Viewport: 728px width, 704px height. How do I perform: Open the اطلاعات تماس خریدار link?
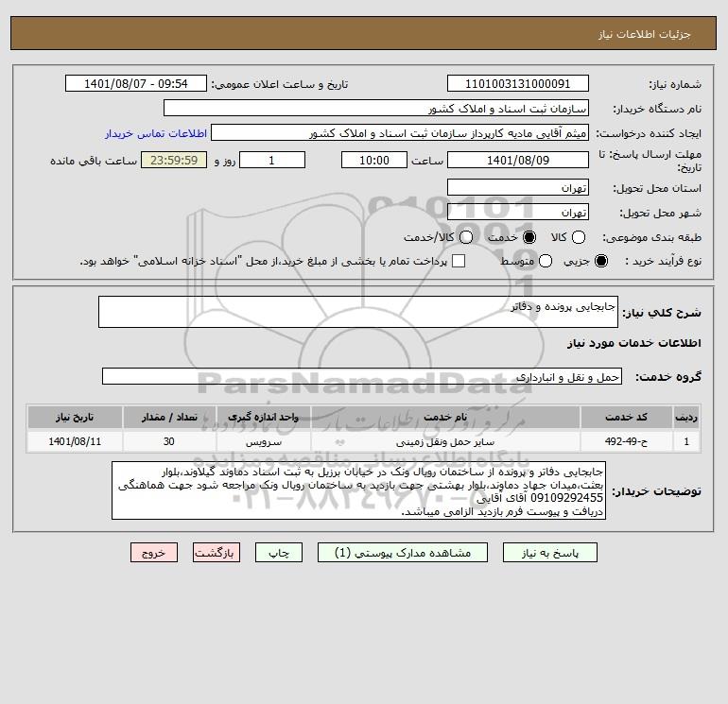[x=156, y=133]
